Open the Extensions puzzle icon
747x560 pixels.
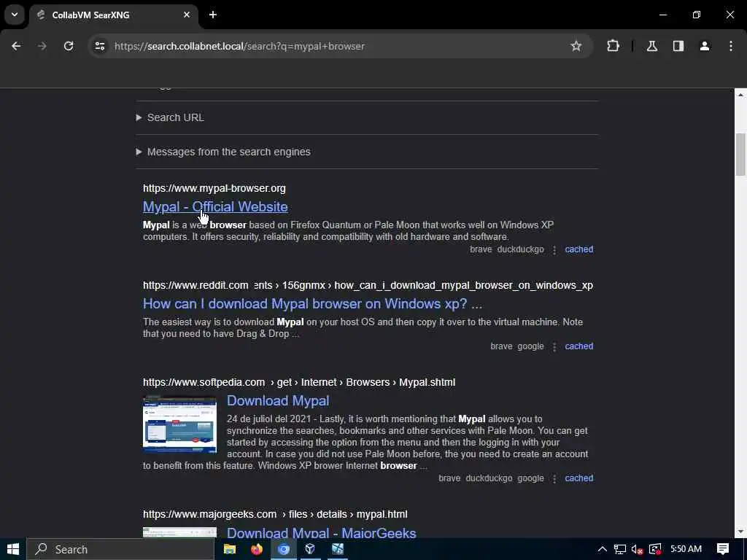click(613, 46)
